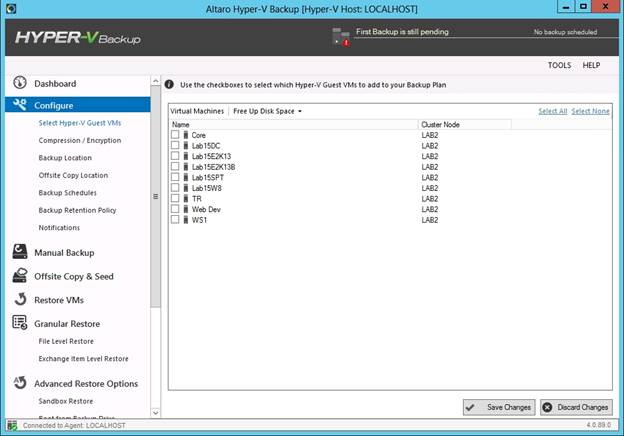The width and height of the screenshot is (624, 436).
Task: Click the VM icon next to Lab15E2K13
Action: coord(186,156)
